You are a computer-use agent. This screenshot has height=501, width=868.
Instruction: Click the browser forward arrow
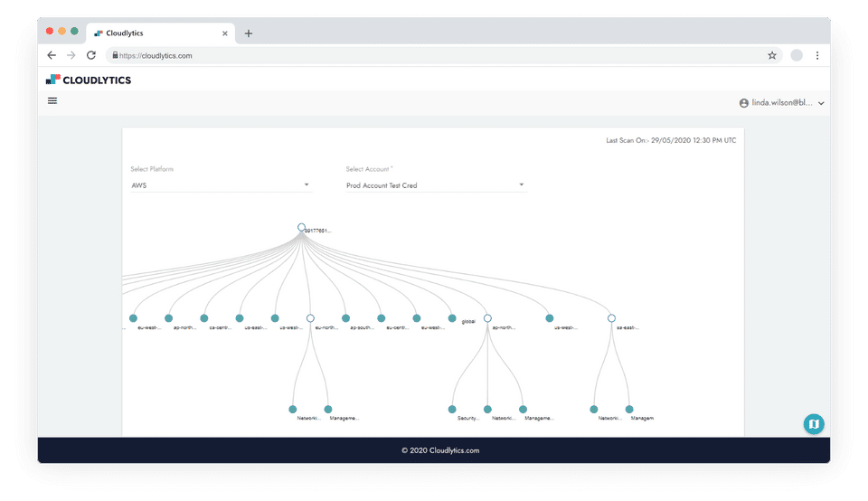[71, 55]
